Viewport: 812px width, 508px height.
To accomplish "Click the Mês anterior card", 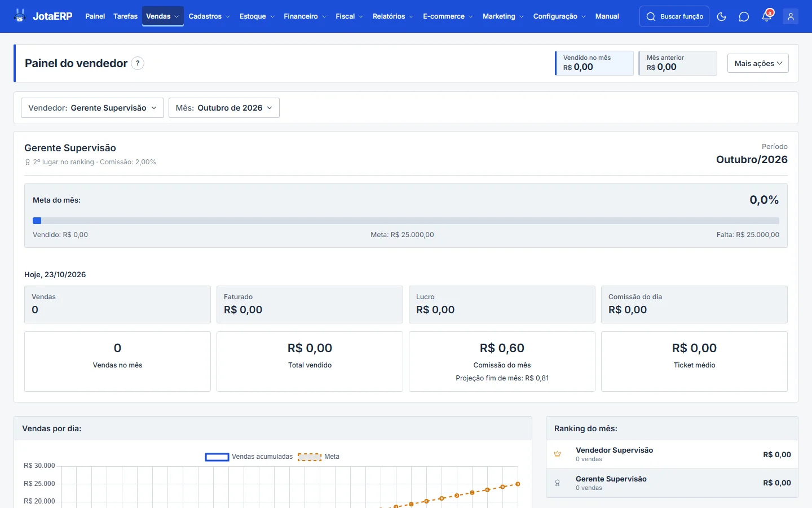I will click(x=678, y=63).
